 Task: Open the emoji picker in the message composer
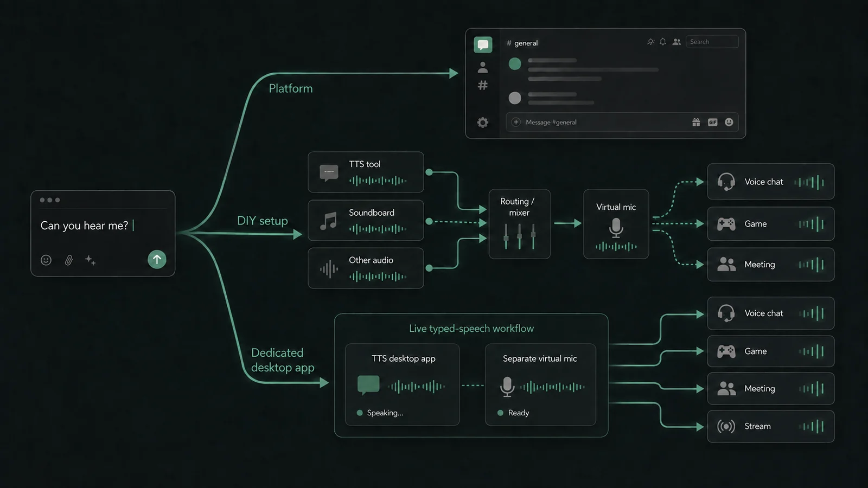pyautogui.click(x=46, y=260)
